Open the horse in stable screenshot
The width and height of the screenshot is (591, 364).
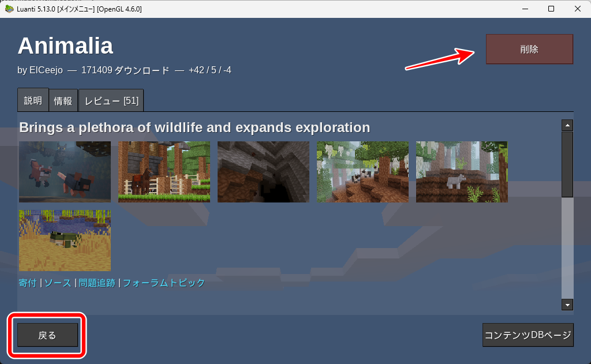(164, 172)
